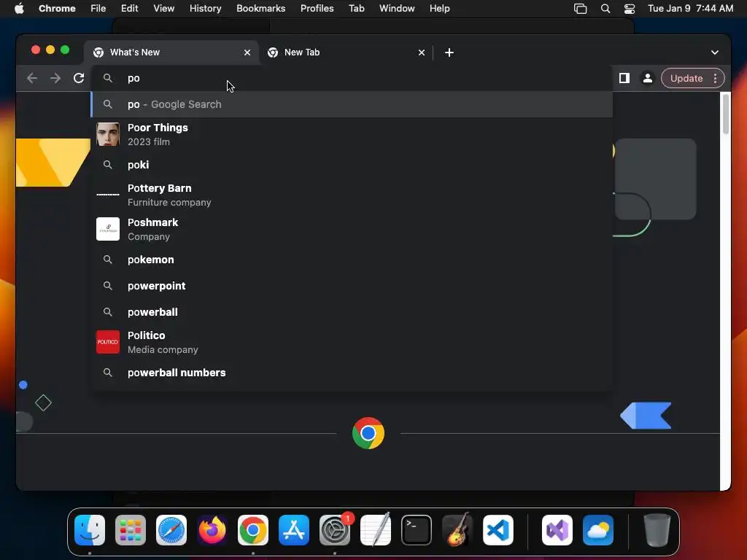Open Terminal from the Dock

(x=417, y=530)
